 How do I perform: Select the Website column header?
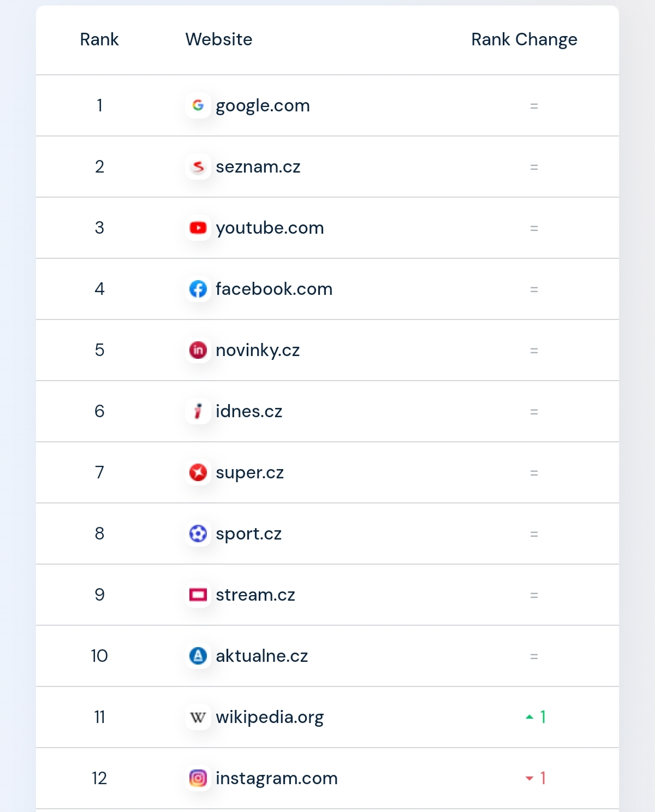219,39
